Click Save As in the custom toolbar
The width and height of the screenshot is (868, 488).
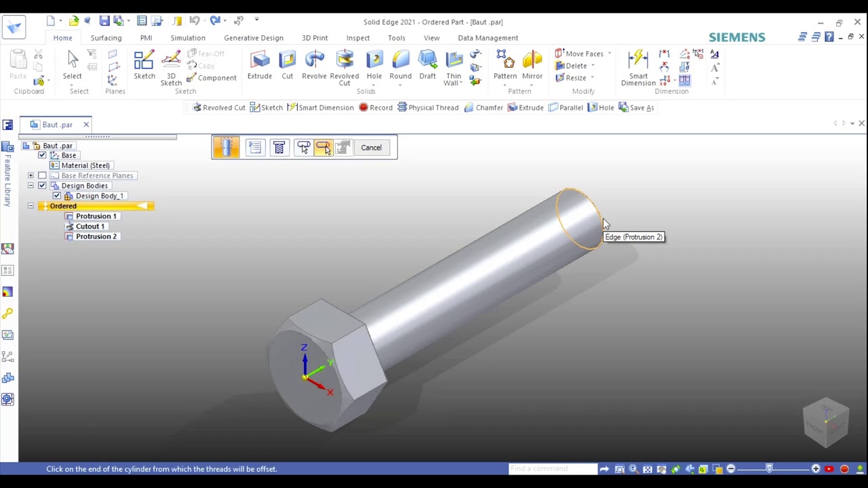[636, 108]
